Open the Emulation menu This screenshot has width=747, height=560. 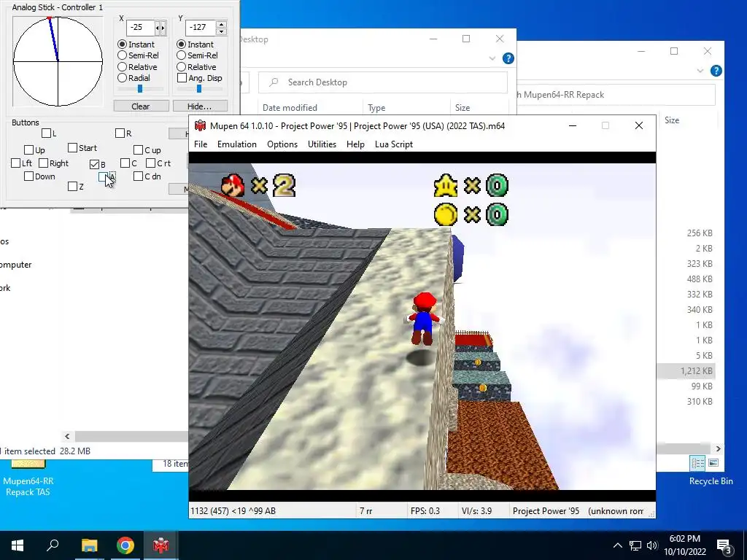click(x=237, y=144)
